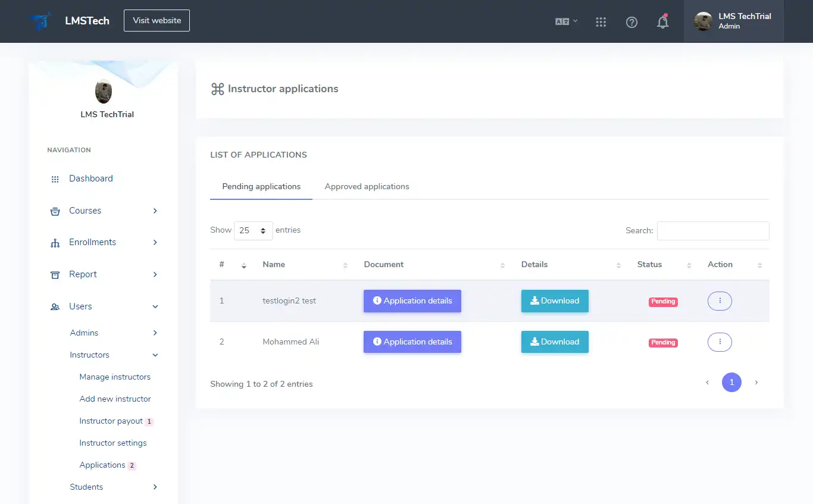
Task: Open Application details for testlogin2 test
Action: click(412, 301)
